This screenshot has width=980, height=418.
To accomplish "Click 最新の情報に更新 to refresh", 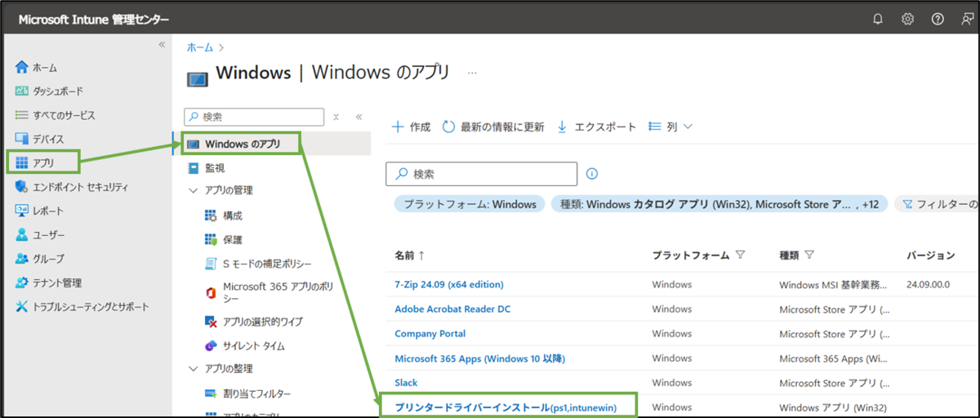I will click(493, 127).
